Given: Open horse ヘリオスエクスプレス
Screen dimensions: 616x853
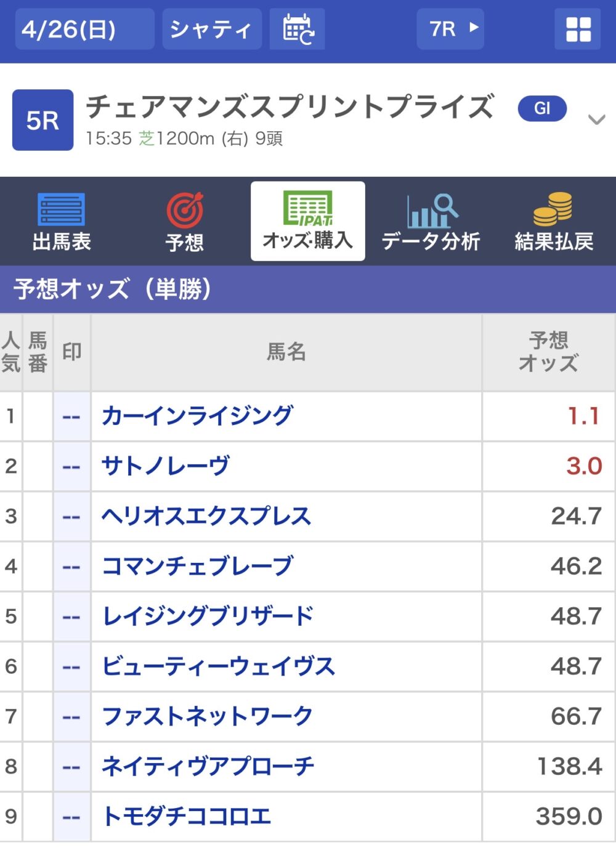Looking at the screenshot, I should coord(206,516).
